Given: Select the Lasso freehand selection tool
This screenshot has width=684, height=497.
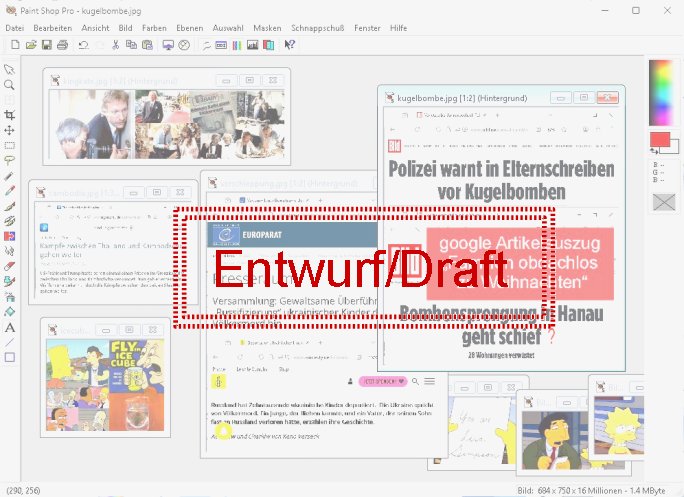Looking at the screenshot, I should click(x=9, y=160).
